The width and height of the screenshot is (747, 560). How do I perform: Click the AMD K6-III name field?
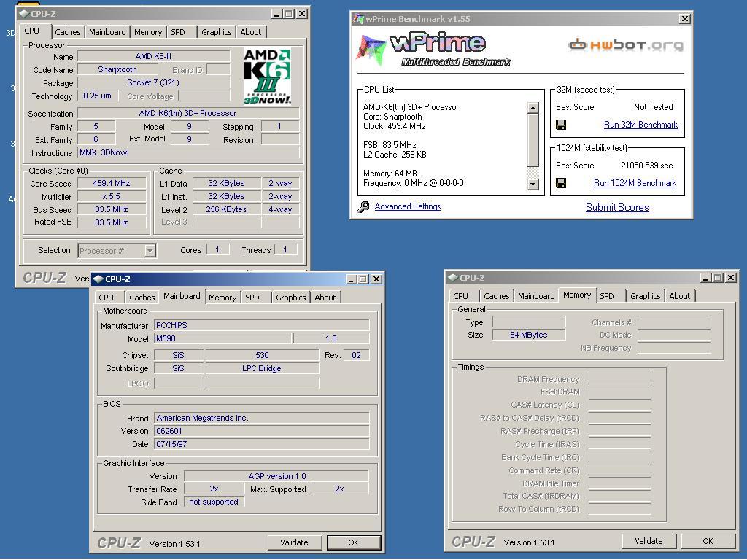tap(153, 56)
